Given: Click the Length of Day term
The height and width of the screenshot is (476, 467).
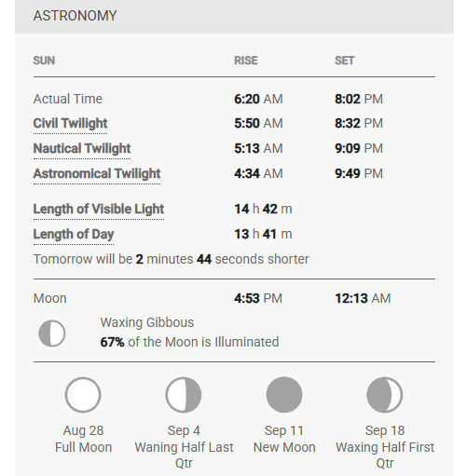Looking at the screenshot, I should (74, 234).
